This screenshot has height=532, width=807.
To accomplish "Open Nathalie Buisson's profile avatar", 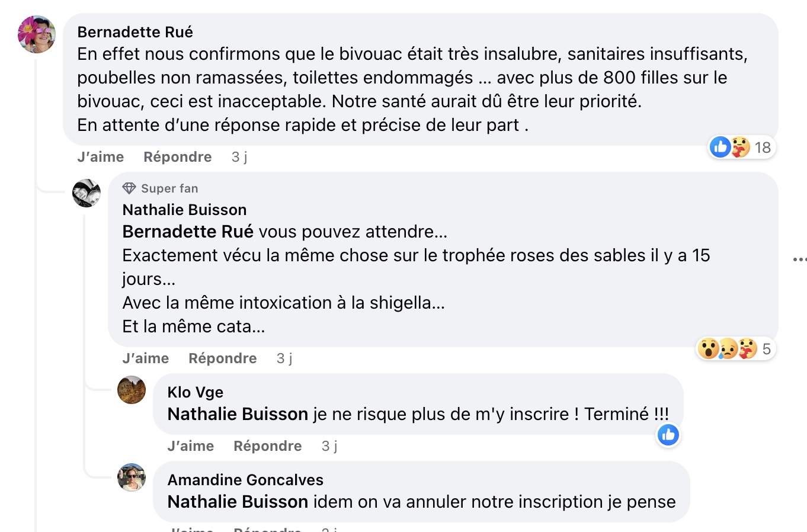I will pyautogui.click(x=87, y=193).
